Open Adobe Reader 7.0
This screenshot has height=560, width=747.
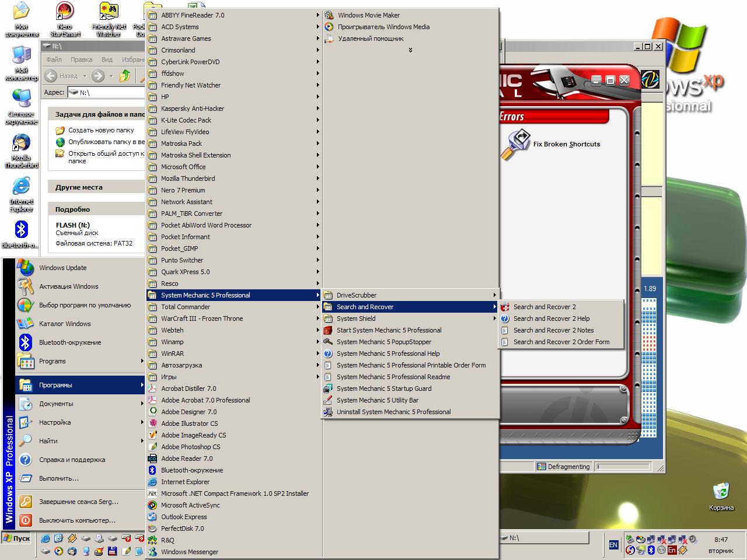click(234, 459)
